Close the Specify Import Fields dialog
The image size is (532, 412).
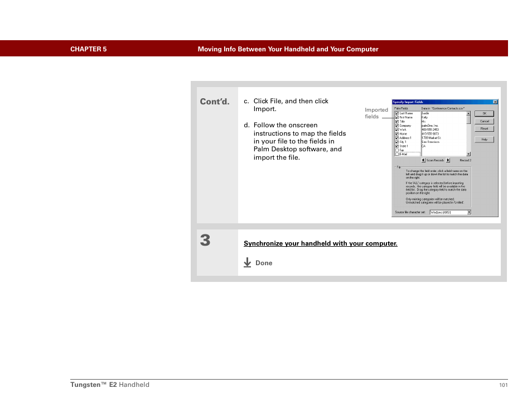(495, 102)
